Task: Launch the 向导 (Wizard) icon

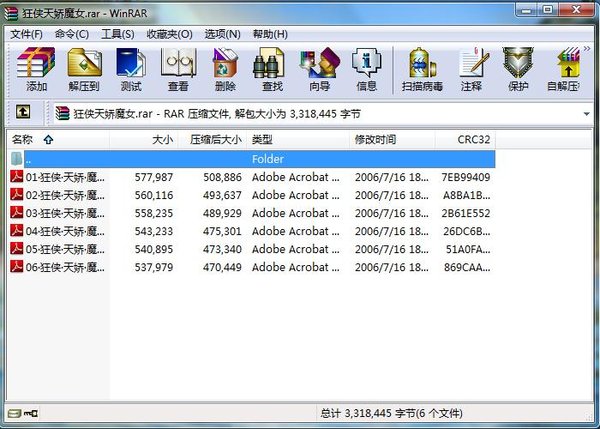Action: pyautogui.click(x=320, y=69)
